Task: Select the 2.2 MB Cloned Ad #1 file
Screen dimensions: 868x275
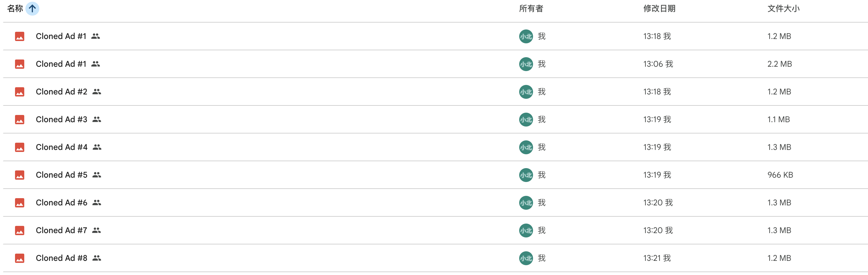Action: (61, 64)
